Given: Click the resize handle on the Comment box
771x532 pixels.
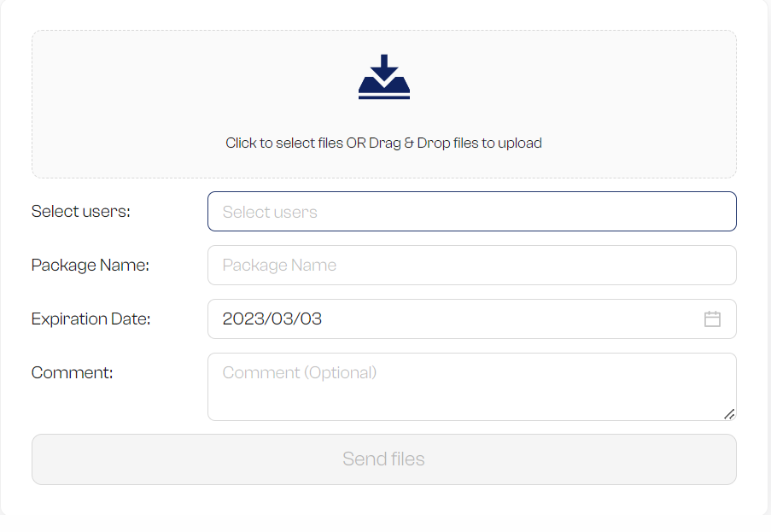Looking at the screenshot, I should click(x=729, y=416).
